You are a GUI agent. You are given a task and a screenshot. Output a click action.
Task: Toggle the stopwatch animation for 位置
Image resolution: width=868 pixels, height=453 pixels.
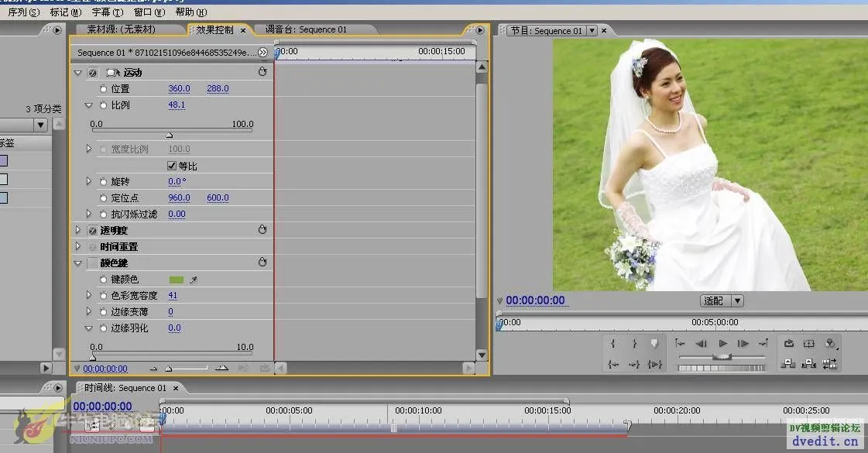click(x=103, y=88)
